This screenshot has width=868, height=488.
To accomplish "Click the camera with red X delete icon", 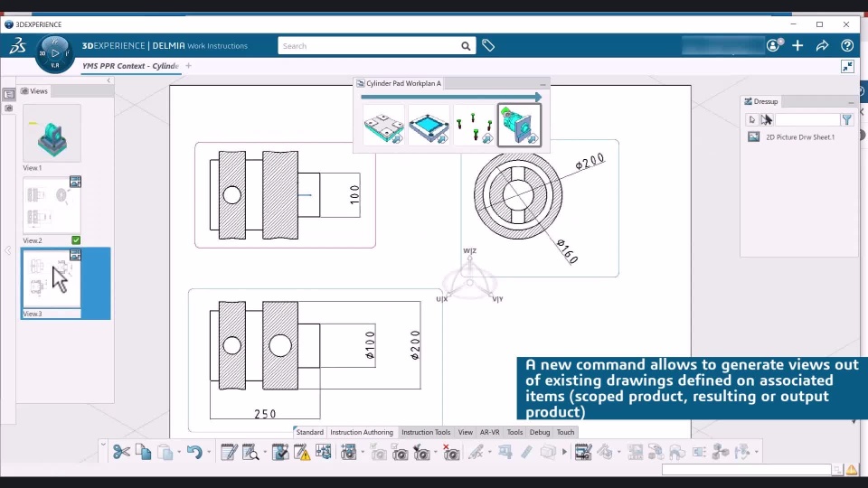I will [450, 452].
